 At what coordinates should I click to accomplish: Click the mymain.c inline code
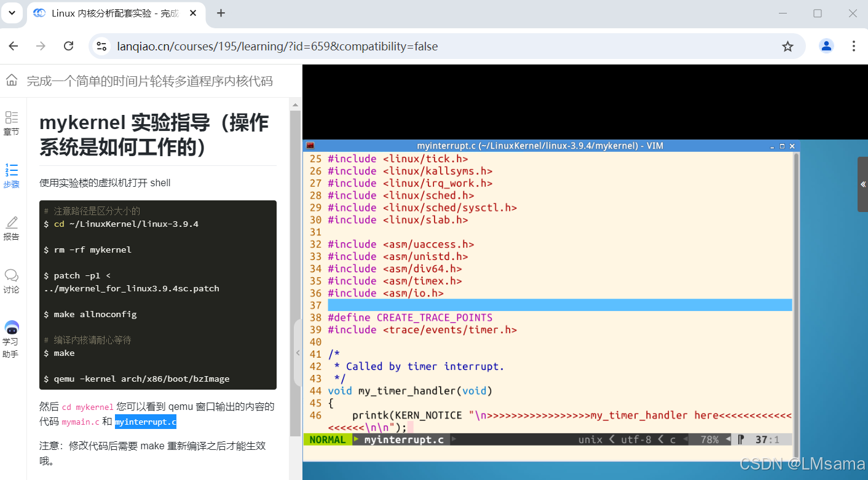pyautogui.click(x=81, y=422)
